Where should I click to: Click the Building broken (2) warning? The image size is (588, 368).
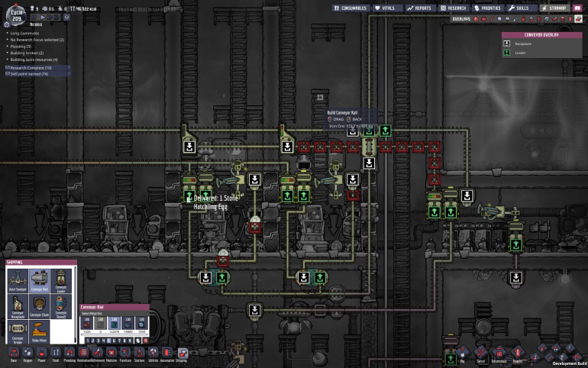(x=27, y=53)
